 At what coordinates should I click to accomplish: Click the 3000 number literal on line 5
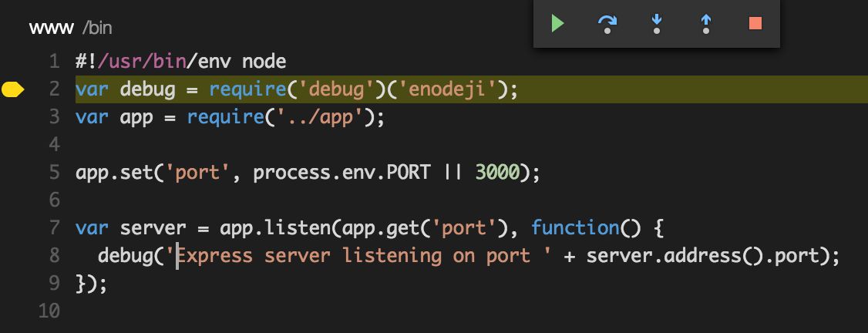[497, 172]
